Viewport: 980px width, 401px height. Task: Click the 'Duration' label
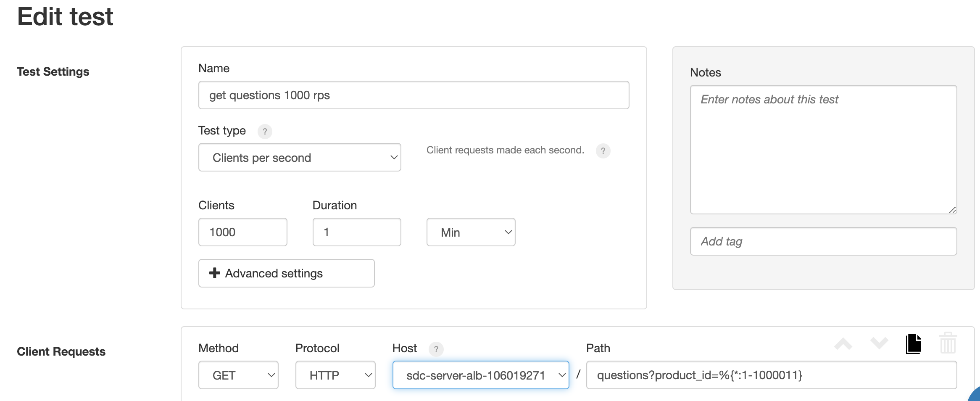[x=335, y=205]
